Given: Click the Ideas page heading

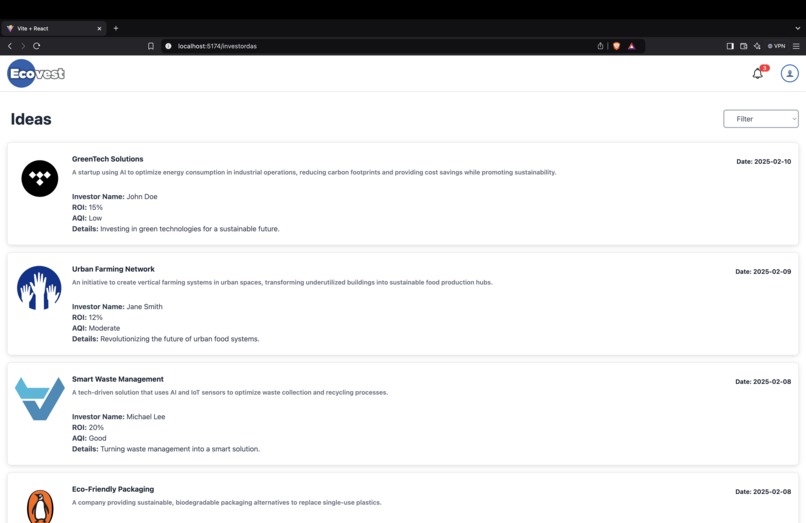Looking at the screenshot, I should coord(31,119).
